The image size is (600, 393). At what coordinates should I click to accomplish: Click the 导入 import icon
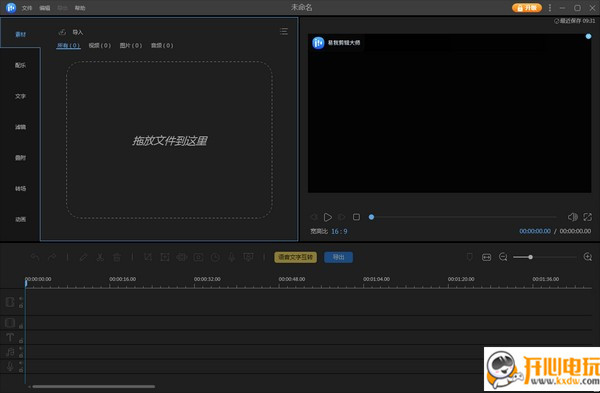pyautogui.click(x=62, y=32)
